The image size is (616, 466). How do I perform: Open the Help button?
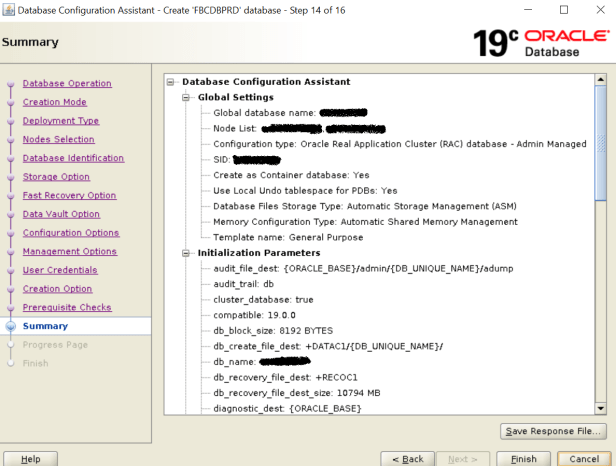pos(31,458)
